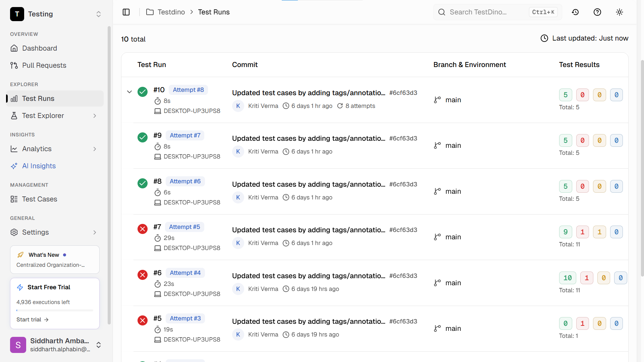This screenshot has height=362, width=644.
Task: Click the avatar K icon on run #8
Action: [238, 197]
